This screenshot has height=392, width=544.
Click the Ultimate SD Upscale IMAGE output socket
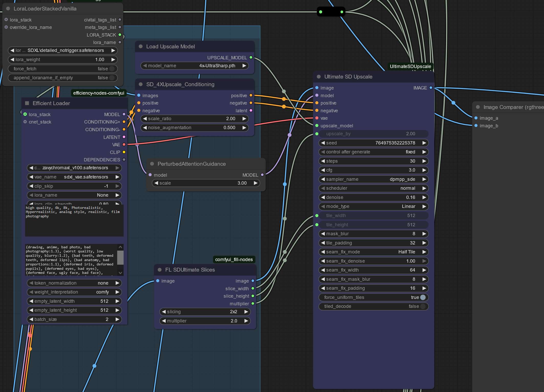pyautogui.click(x=431, y=88)
